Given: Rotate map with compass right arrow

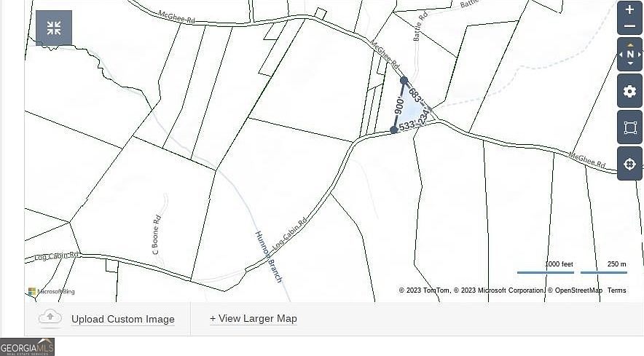Looking at the screenshot, I should click(640, 54).
